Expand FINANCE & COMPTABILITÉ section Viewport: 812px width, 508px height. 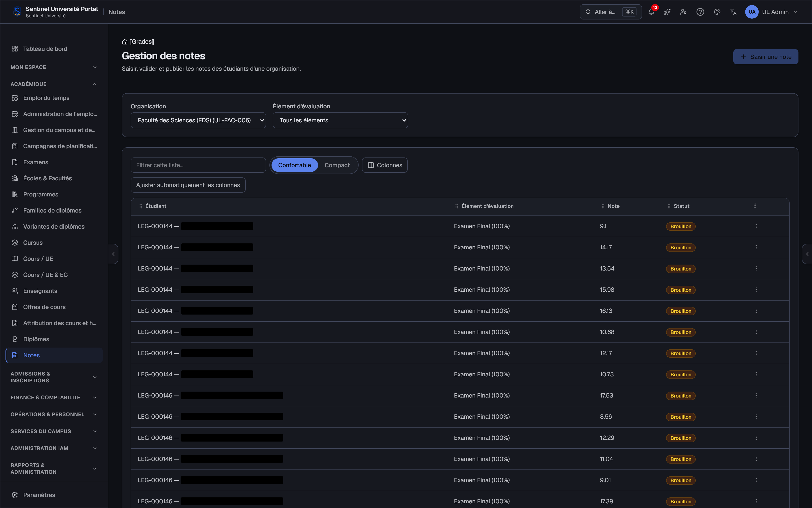coord(54,398)
